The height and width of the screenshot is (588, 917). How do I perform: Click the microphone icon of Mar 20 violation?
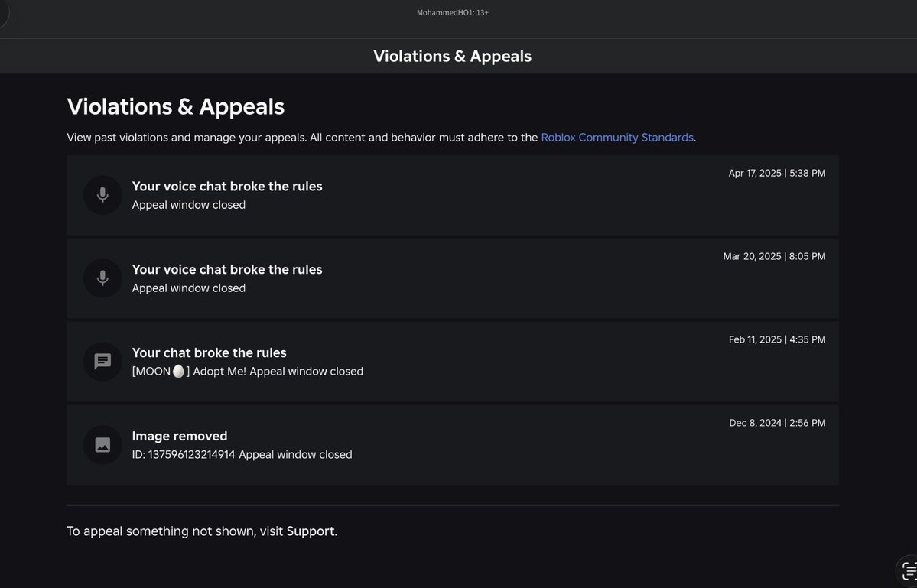102,278
